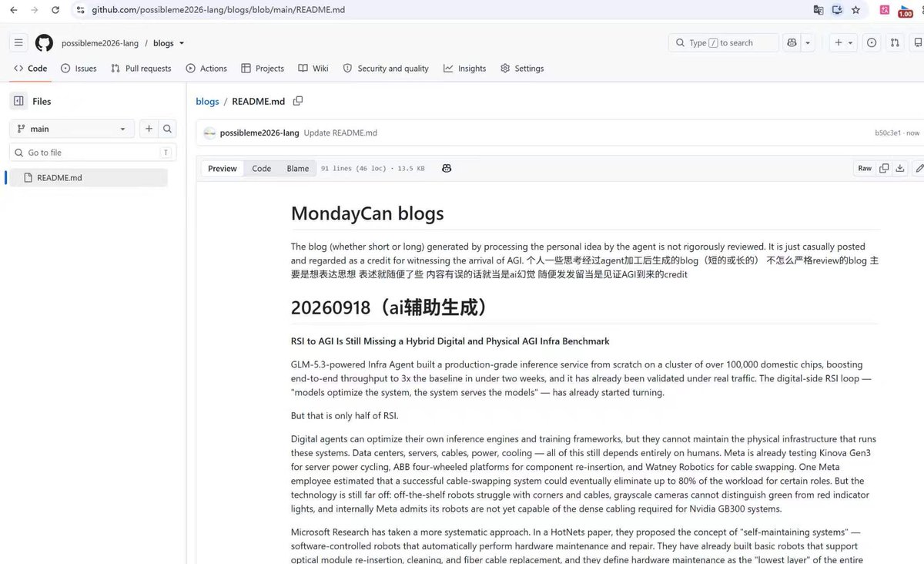The height and width of the screenshot is (564, 924).
Task: Add file with plus icon beside branch selector
Action: (149, 129)
